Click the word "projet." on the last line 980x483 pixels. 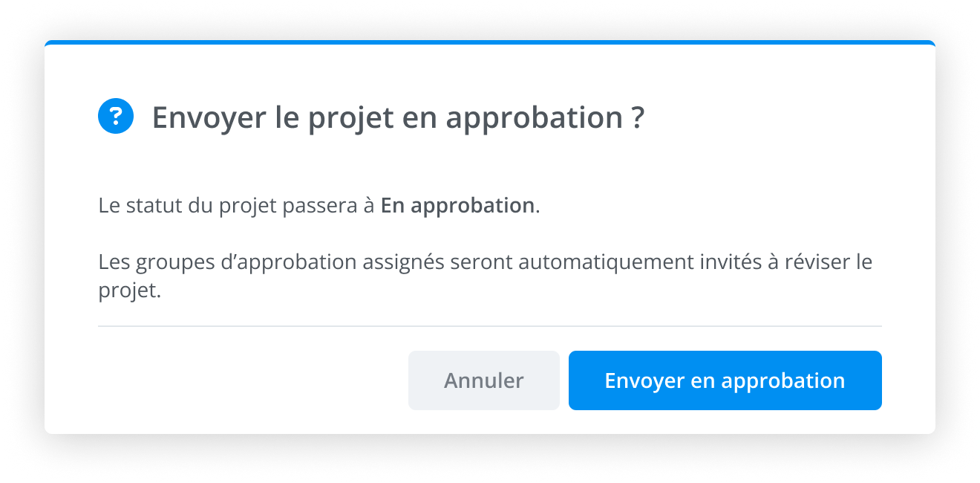tap(129, 291)
